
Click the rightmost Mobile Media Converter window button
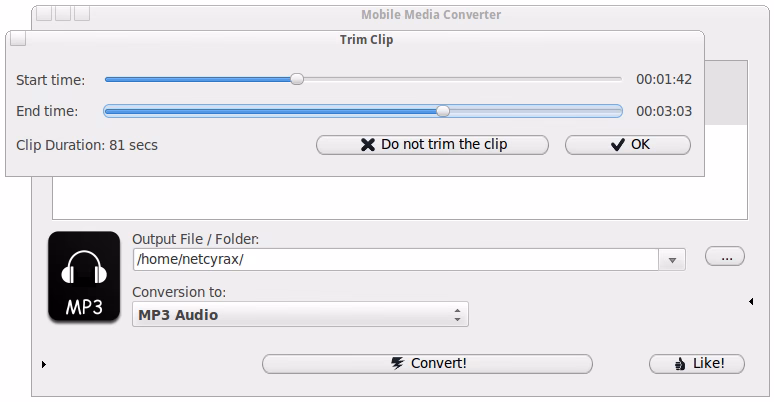[82, 14]
